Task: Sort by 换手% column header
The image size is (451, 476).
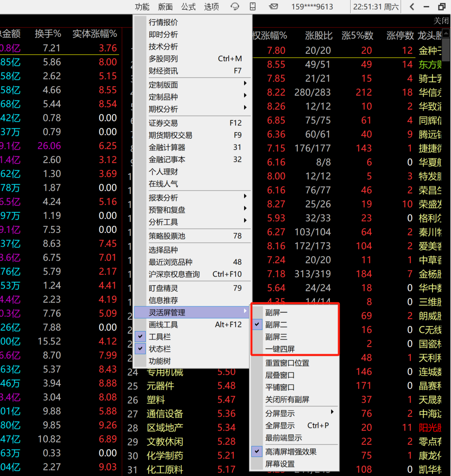Action: (48, 33)
